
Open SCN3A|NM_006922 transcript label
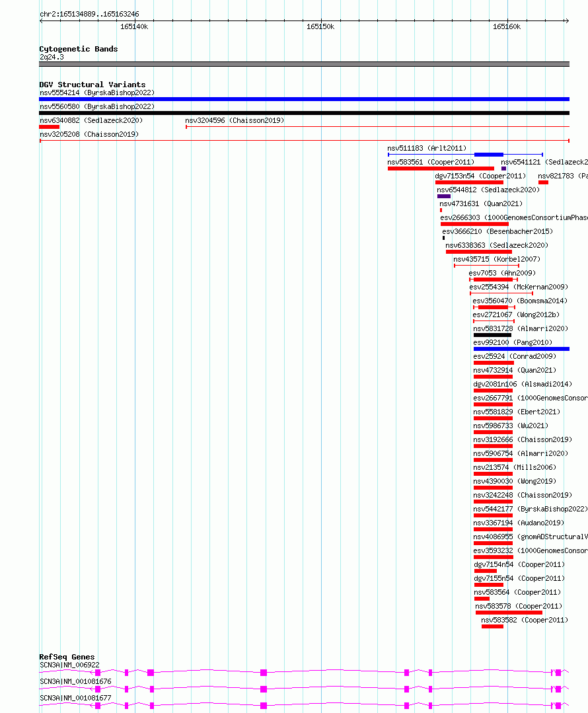pos(69,665)
